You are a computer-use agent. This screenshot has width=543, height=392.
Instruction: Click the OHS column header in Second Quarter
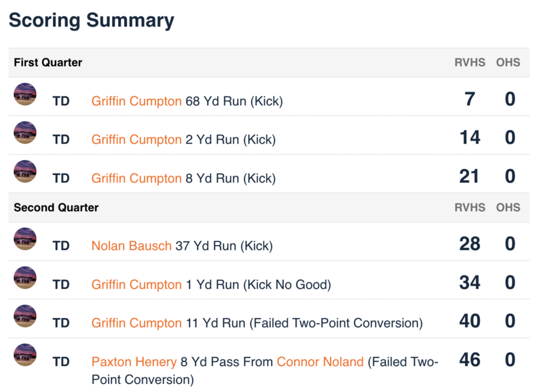pyautogui.click(x=508, y=208)
